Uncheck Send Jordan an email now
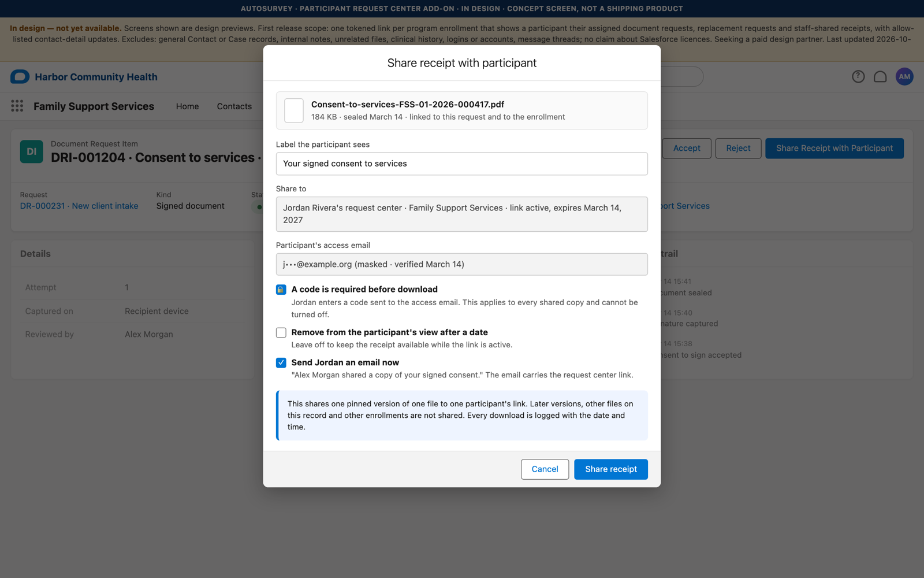The height and width of the screenshot is (578, 924). (x=281, y=362)
